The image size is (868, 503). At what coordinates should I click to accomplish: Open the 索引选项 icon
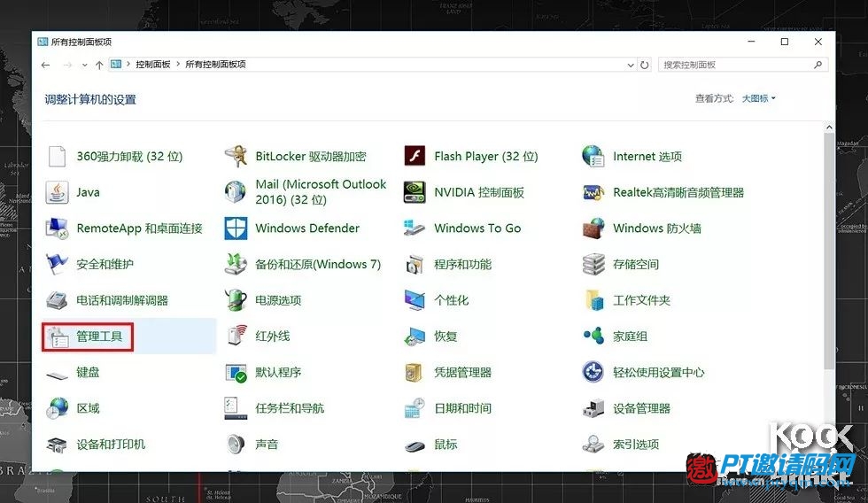coord(593,445)
